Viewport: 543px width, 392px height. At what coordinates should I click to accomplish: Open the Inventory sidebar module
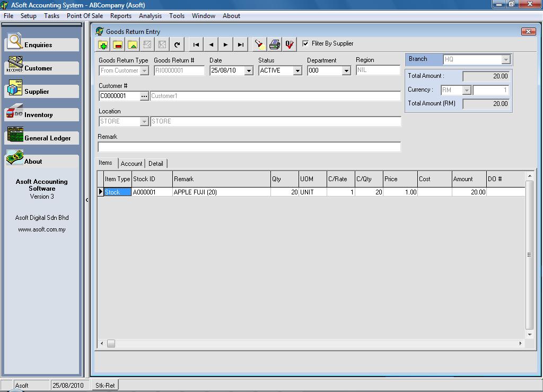click(x=41, y=114)
